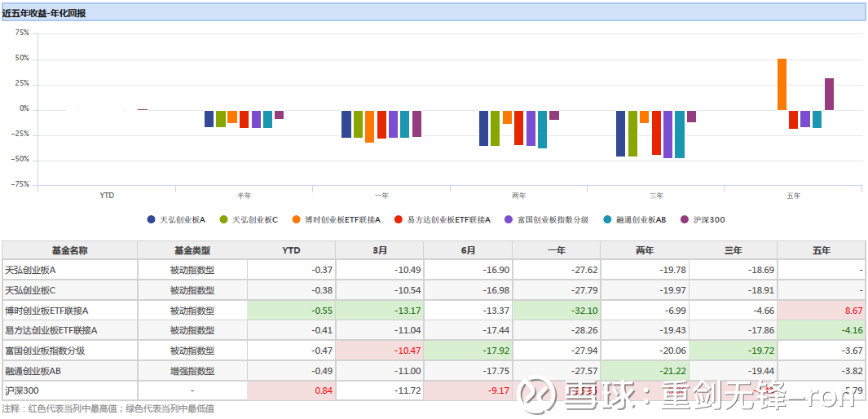The height and width of the screenshot is (419, 868).
Task: Select the 基金类型 column header
Action: point(192,250)
